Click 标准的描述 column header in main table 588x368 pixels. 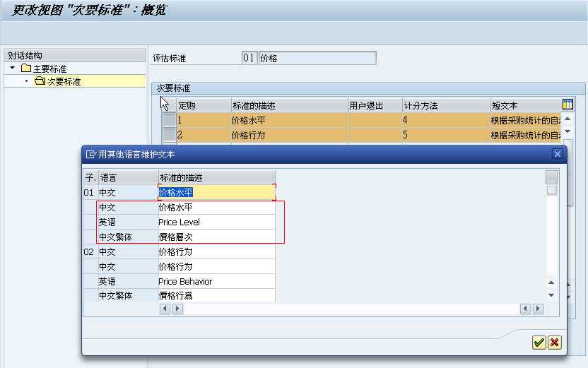pos(290,106)
